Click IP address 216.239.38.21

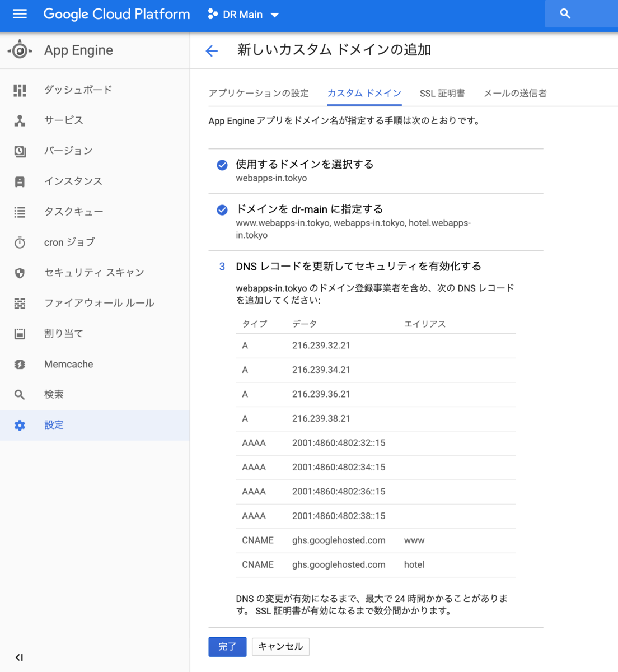coord(321,419)
